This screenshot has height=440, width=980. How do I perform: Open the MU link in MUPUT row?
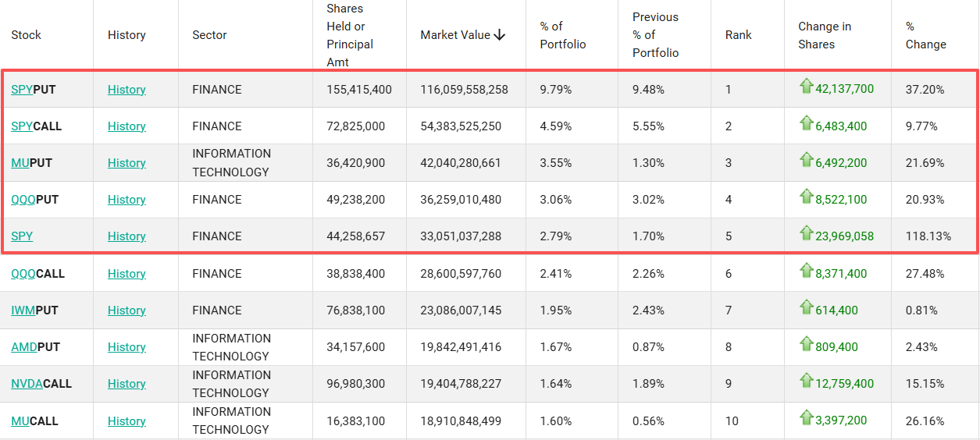coord(20,163)
